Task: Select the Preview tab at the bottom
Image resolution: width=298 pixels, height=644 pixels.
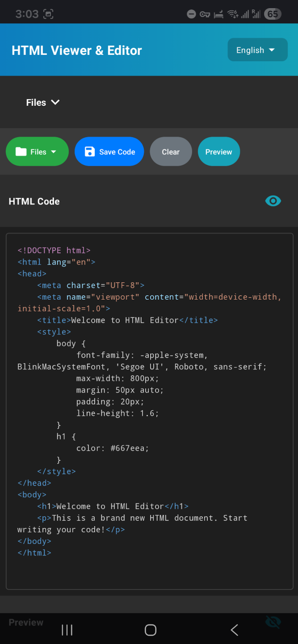Action: pyautogui.click(x=25, y=622)
